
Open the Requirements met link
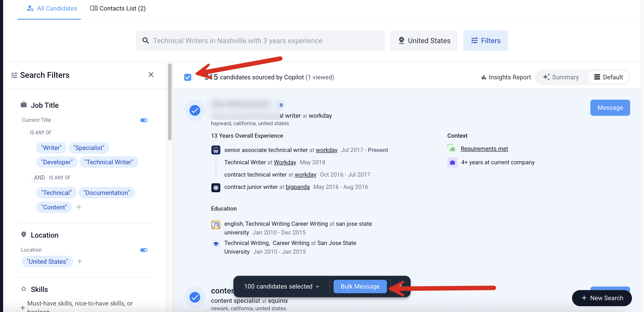click(484, 149)
